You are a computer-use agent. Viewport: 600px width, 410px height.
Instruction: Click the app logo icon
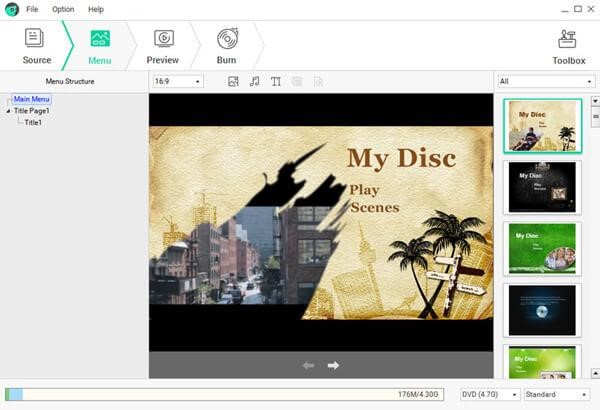click(x=11, y=9)
